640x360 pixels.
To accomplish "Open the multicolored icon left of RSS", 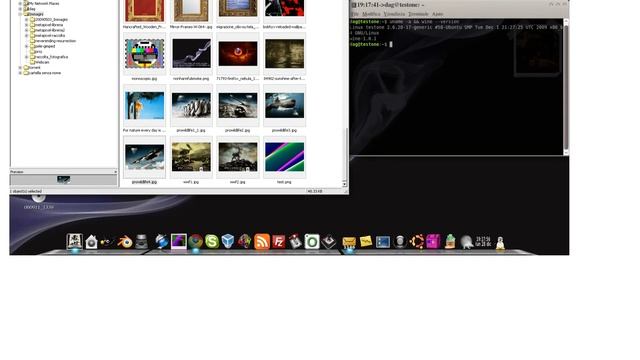I will click(245, 242).
